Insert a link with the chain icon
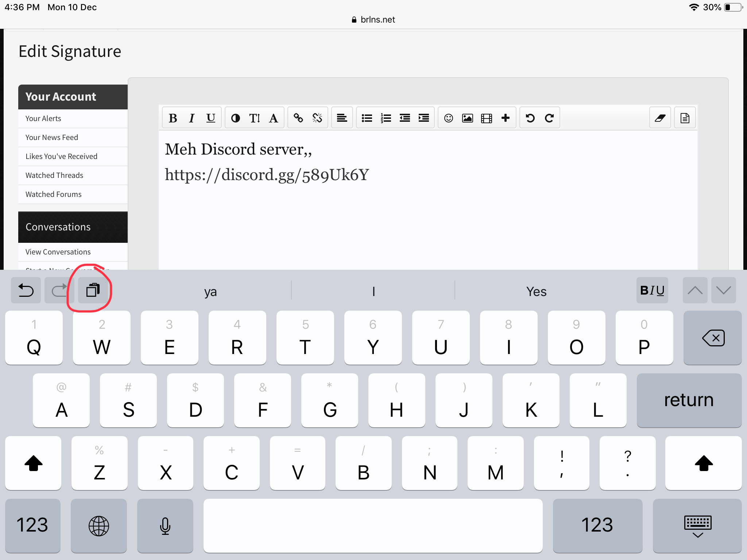Image resolution: width=747 pixels, height=560 pixels. point(298,118)
